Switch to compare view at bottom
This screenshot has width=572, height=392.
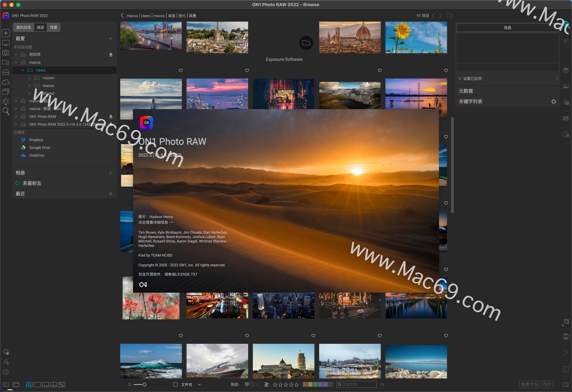[54, 385]
